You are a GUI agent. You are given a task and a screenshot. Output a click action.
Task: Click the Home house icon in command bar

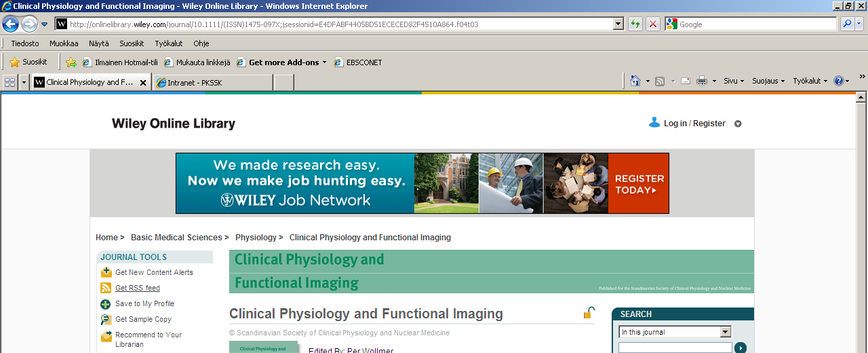coord(635,81)
